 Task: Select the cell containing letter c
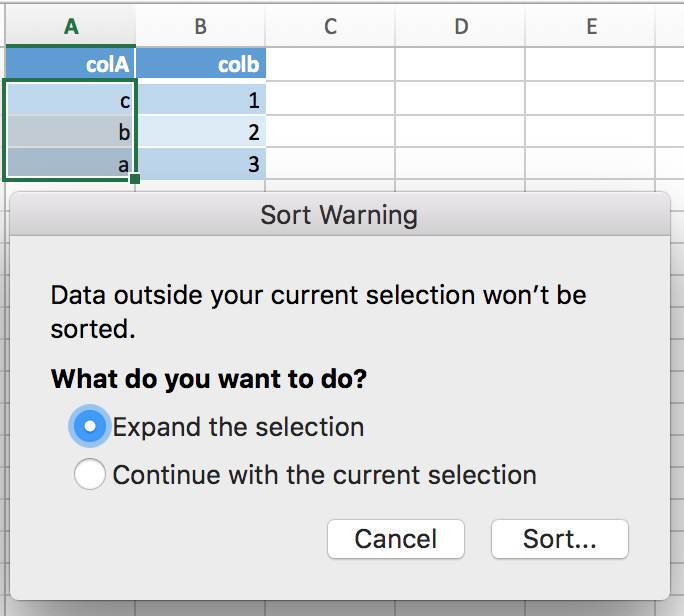(x=70, y=100)
